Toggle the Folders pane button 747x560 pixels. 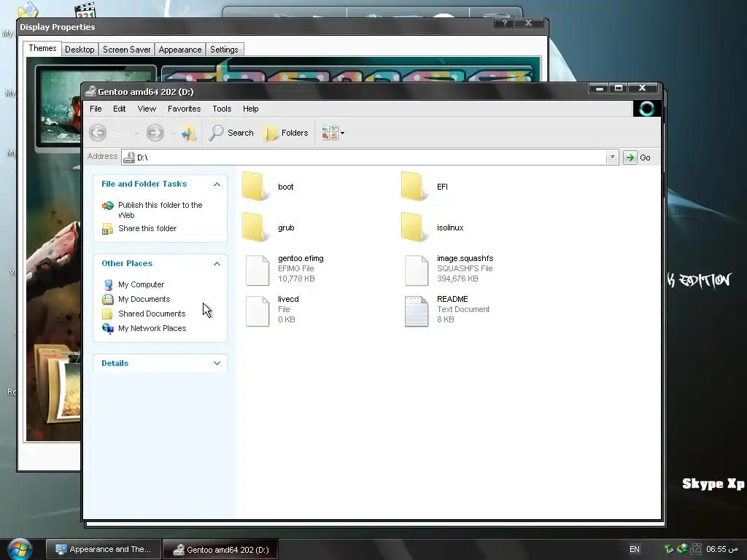point(286,133)
